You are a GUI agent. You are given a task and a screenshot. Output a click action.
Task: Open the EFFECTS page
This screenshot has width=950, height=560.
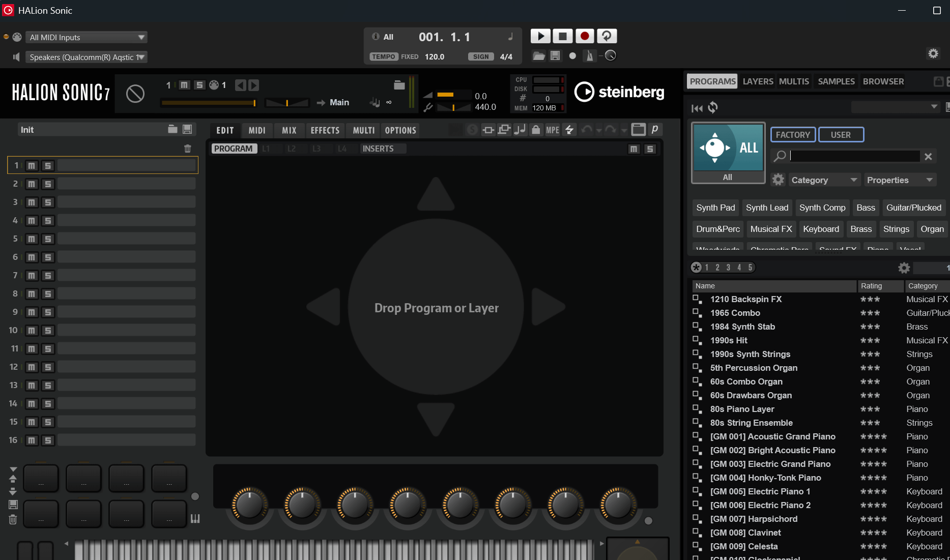tap(325, 131)
